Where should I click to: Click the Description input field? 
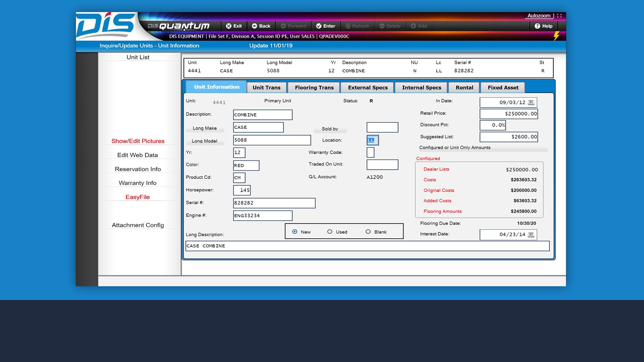click(x=263, y=115)
